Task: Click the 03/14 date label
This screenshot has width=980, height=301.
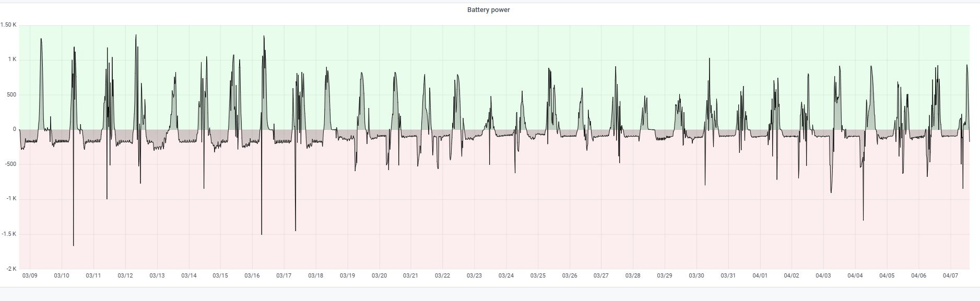Action: [x=189, y=275]
